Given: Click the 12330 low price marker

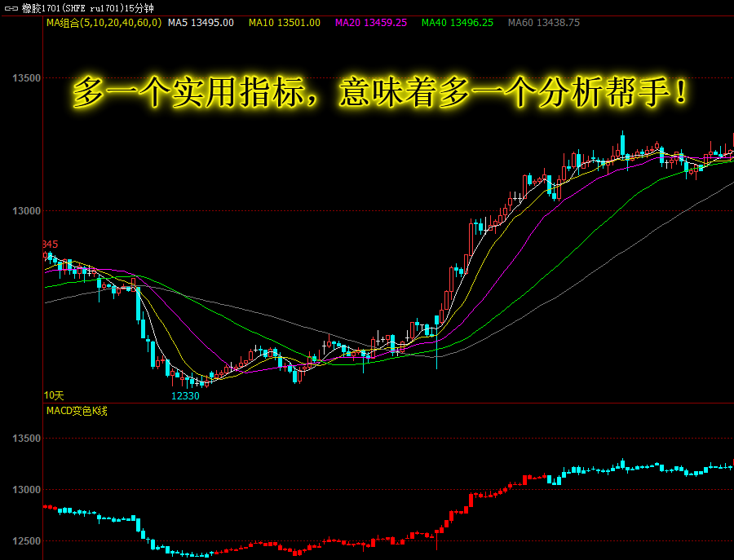Looking at the screenshot, I should tap(185, 396).
